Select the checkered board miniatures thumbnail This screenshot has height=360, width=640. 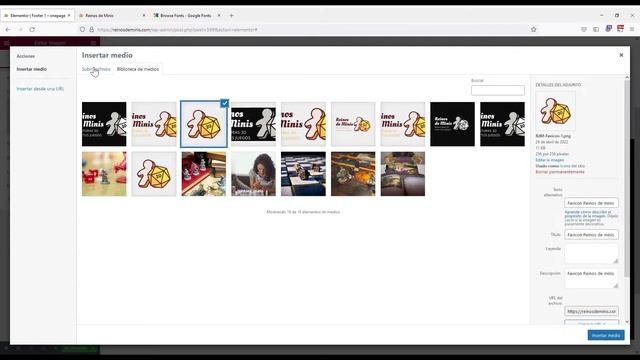click(303, 174)
